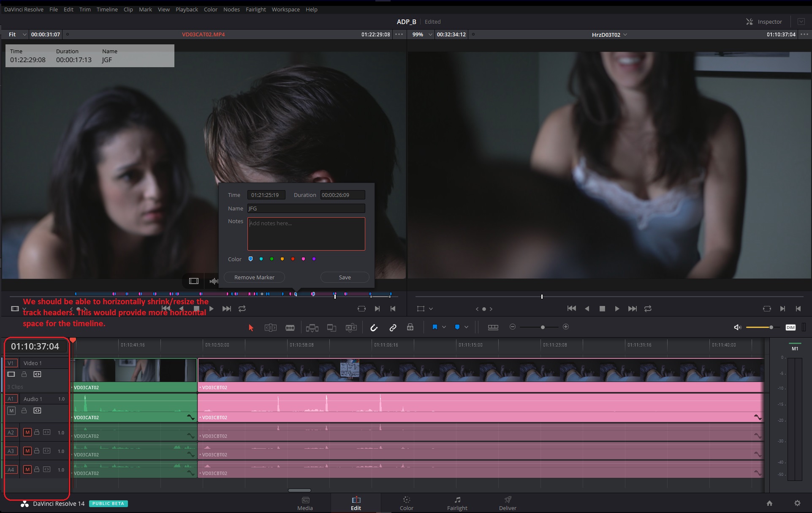812x513 pixels.
Task: Click the Replace clip toolbar icon
Action: [x=351, y=327]
